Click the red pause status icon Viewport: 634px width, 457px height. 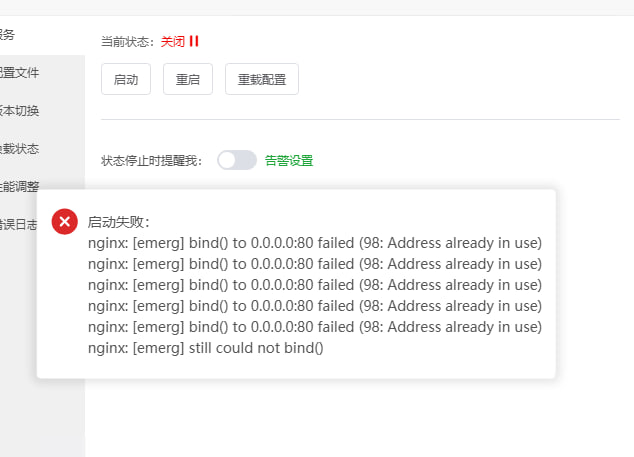click(194, 41)
